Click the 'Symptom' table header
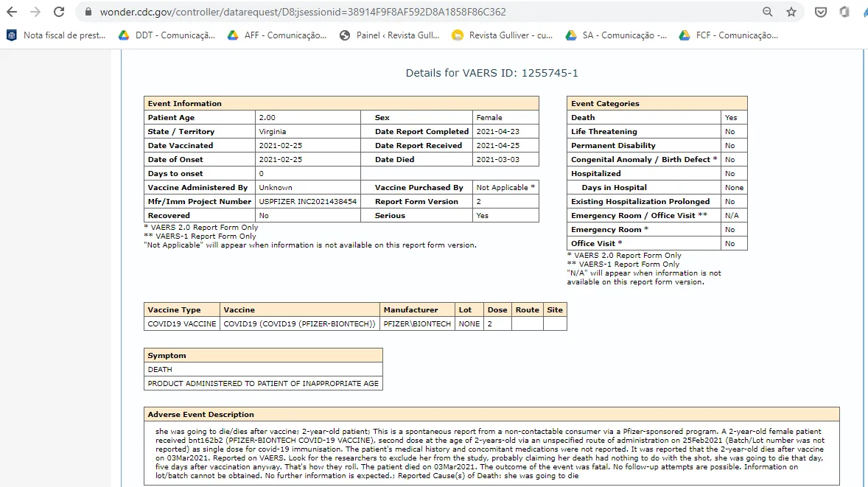Viewport: 868px width, 487px height. point(263,355)
